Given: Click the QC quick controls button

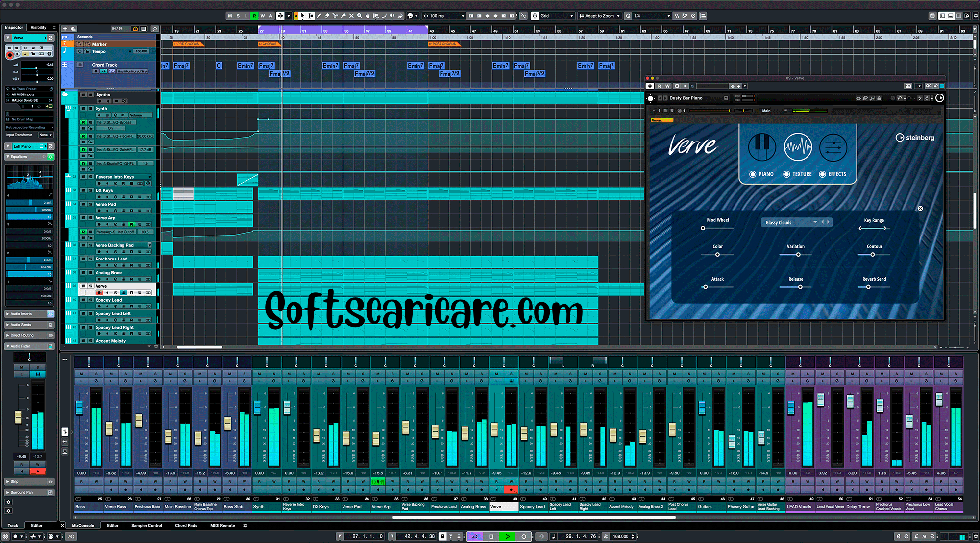Looking at the screenshot, I should pyautogui.click(x=929, y=86).
